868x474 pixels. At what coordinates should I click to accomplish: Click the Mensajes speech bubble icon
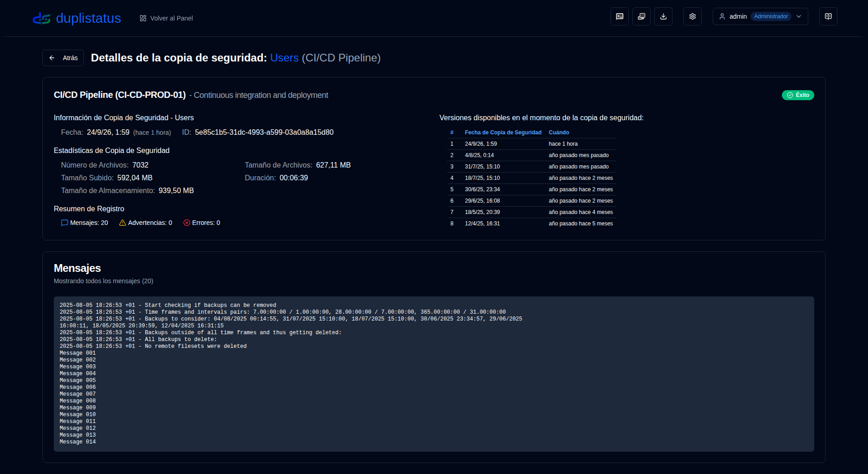point(65,223)
